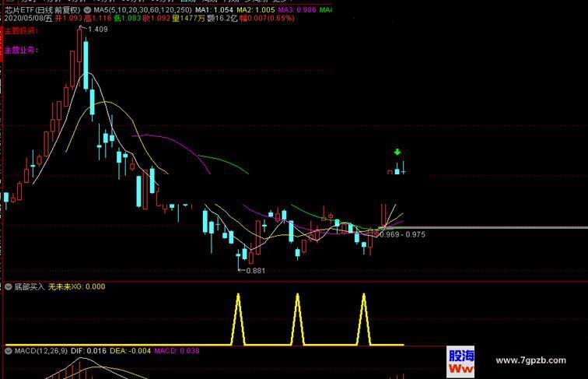Click the date 2020/05/08/五
This screenshot has height=379, width=588.
pos(28,19)
